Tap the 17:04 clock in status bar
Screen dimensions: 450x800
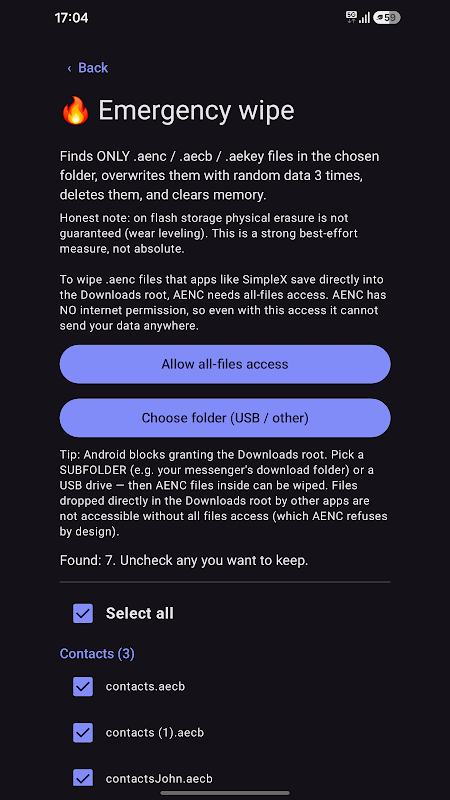click(71, 18)
